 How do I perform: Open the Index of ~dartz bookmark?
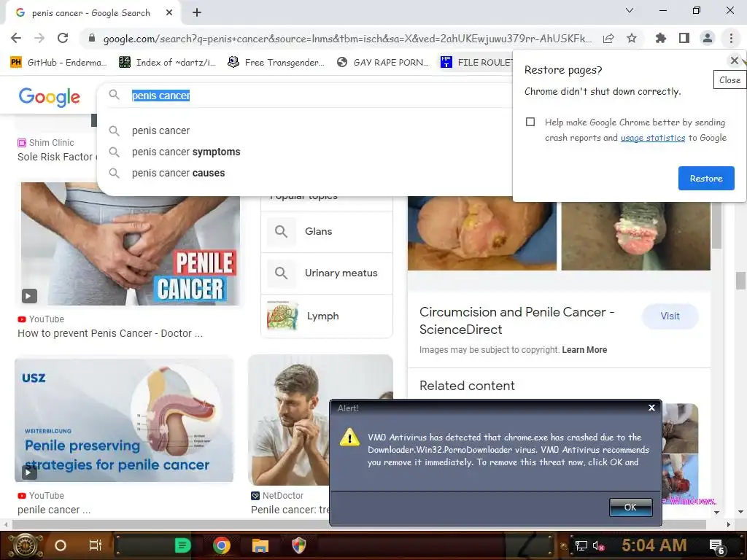coord(167,63)
